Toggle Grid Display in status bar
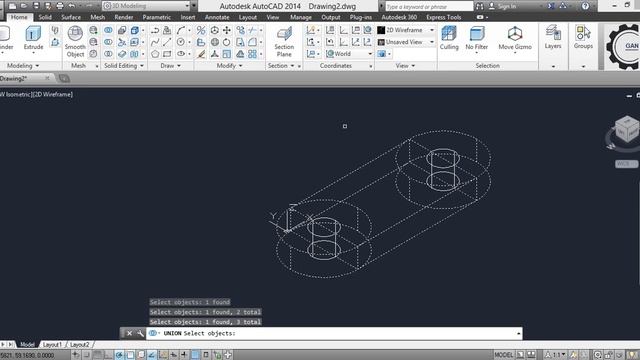The height and width of the screenshot is (360, 640). [x=98, y=355]
